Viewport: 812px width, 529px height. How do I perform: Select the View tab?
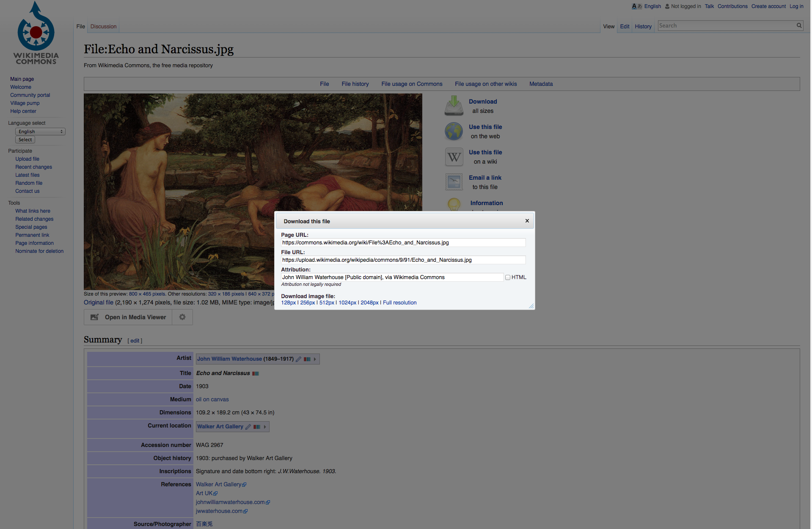[x=608, y=26]
